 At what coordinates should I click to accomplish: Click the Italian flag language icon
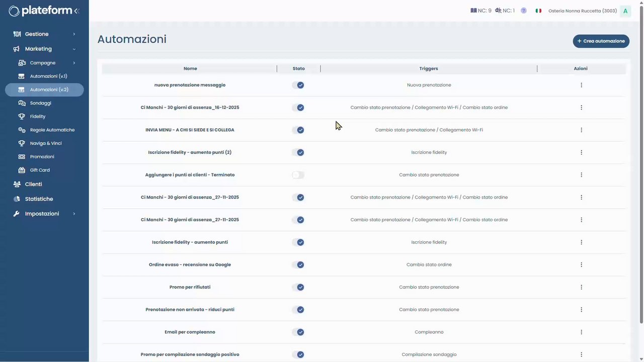pos(538,11)
